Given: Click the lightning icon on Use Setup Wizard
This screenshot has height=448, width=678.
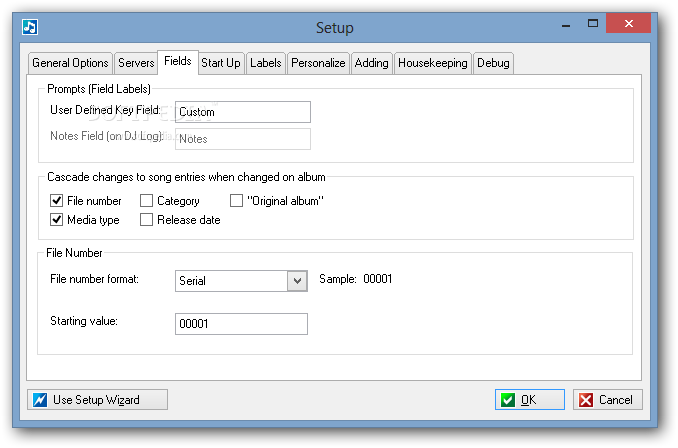Looking at the screenshot, I should pos(40,400).
